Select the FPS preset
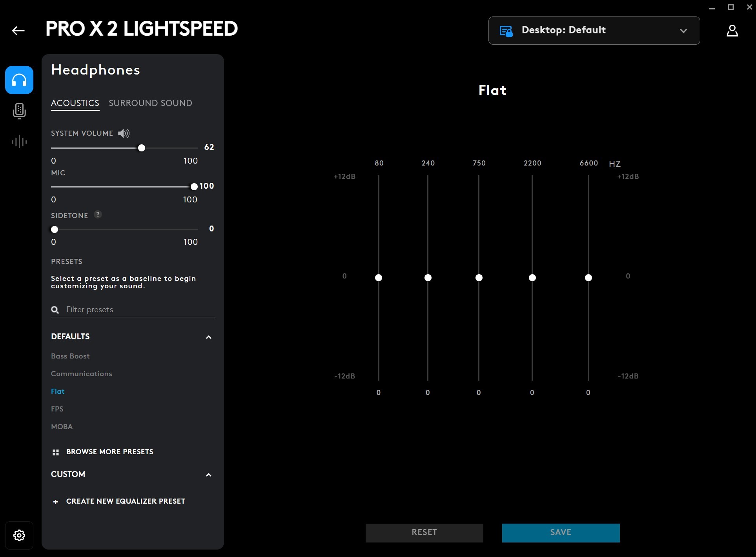Viewport: 756px width, 557px height. coord(57,409)
